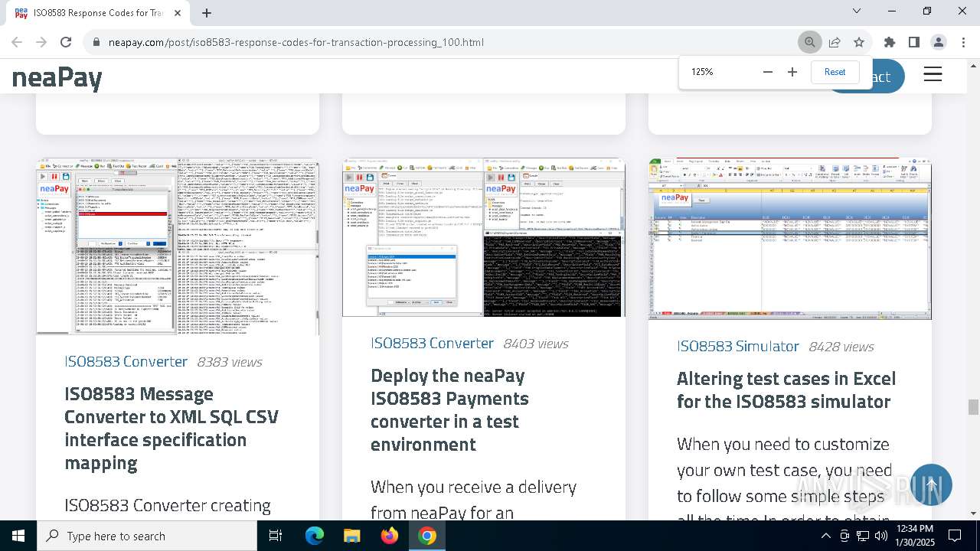Open ISO8583 Message Converter to XML article
The width and height of the screenshot is (980, 551).
(x=171, y=429)
